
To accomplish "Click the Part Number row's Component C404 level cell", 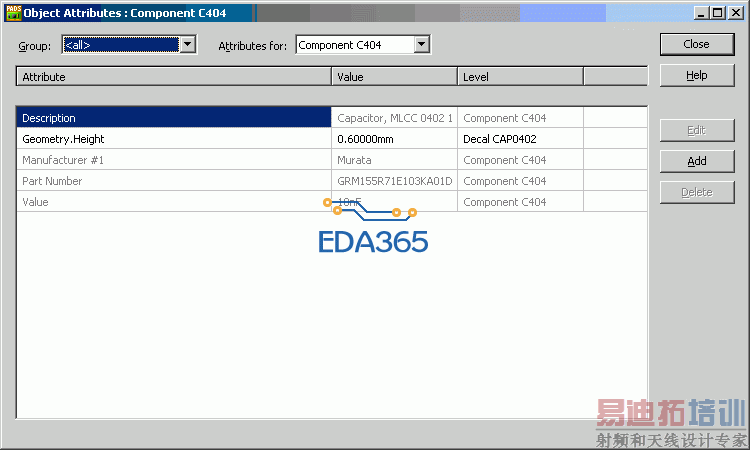I will (520, 181).
